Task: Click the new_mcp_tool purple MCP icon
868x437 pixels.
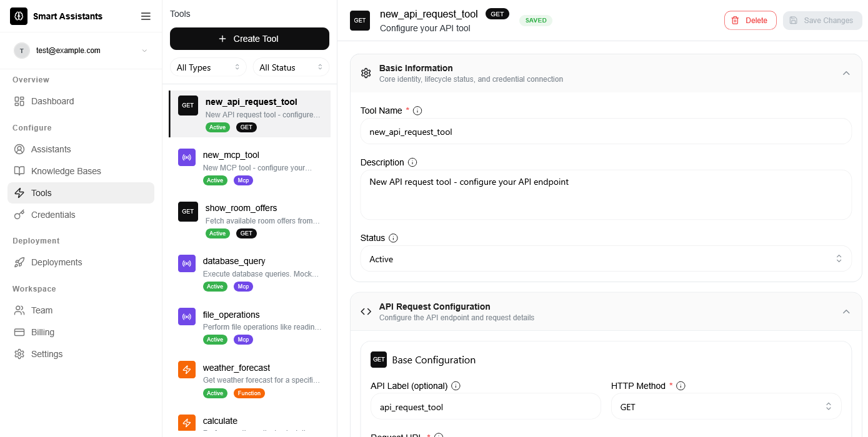Action: pos(187,157)
